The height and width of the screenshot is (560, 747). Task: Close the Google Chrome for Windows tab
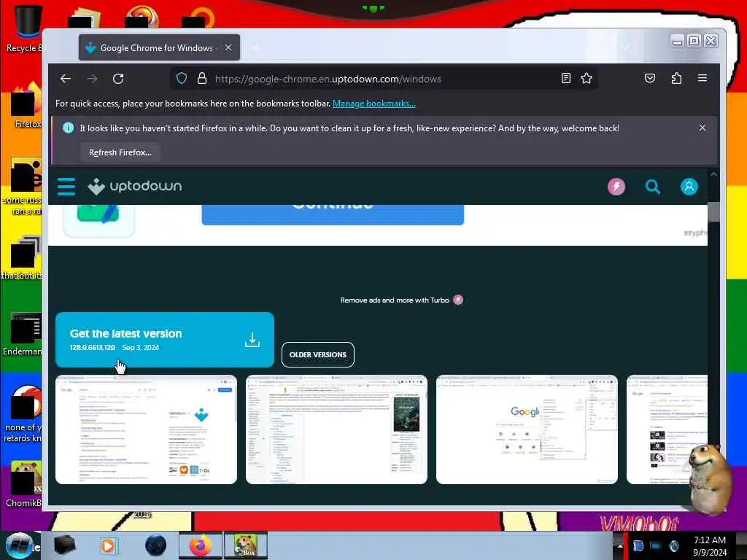pyautogui.click(x=228, y=47)
